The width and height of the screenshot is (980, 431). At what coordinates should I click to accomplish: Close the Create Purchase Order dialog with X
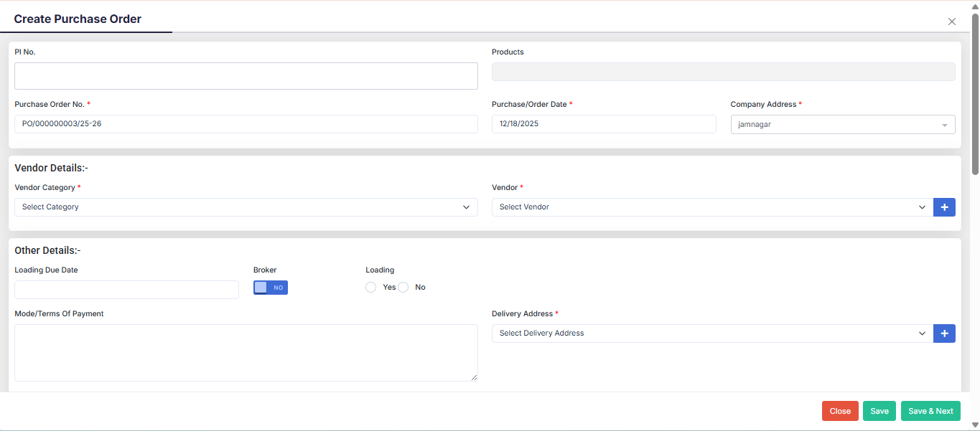(x=952, y=22)
